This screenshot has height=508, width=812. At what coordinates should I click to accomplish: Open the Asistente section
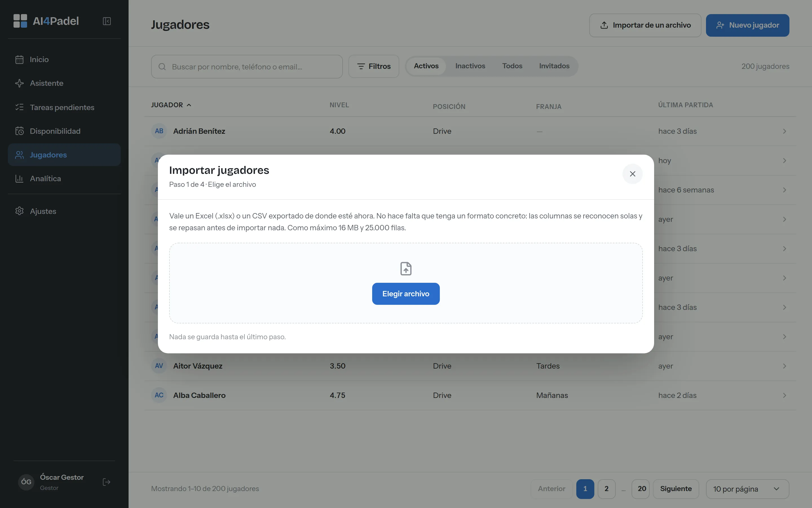[x=64, y=83]
